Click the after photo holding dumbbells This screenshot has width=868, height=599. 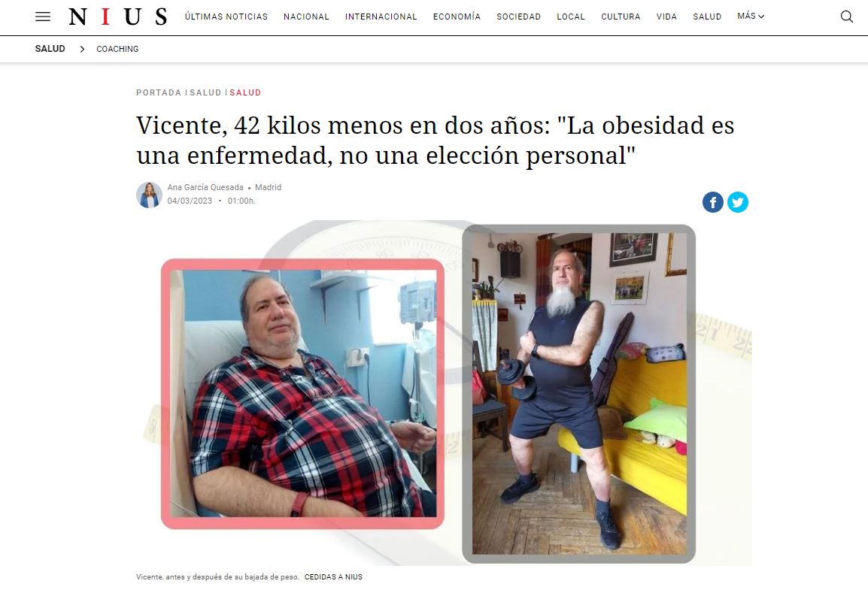pos(579,394)
